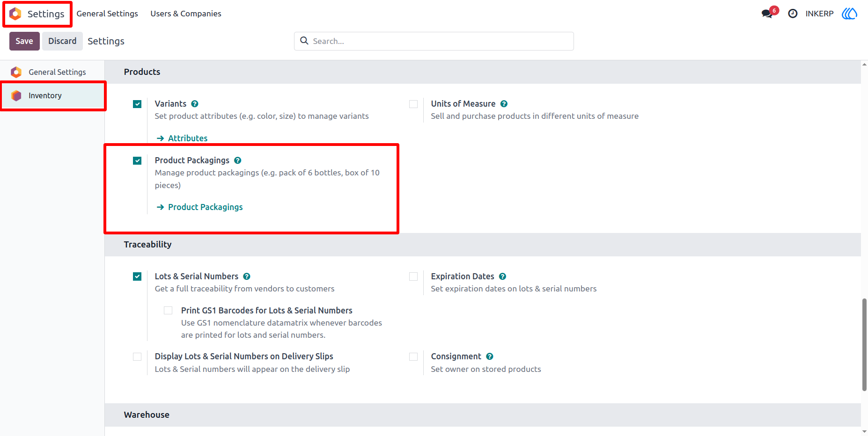The height and width of the screenshot is (436, 868).
Task: Open help icon beside Product Packagings title
Action: click(x=238, y=160)
